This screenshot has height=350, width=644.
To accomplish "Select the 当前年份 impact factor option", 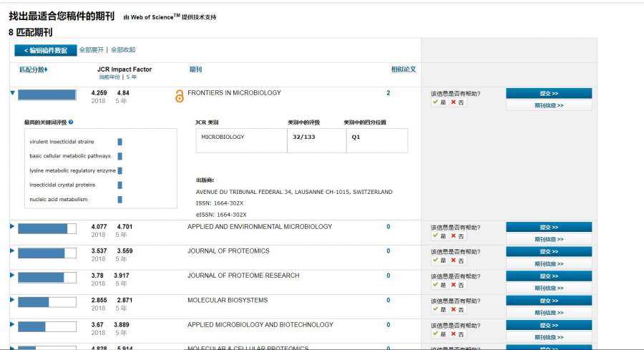I will [x=109, y=77].
